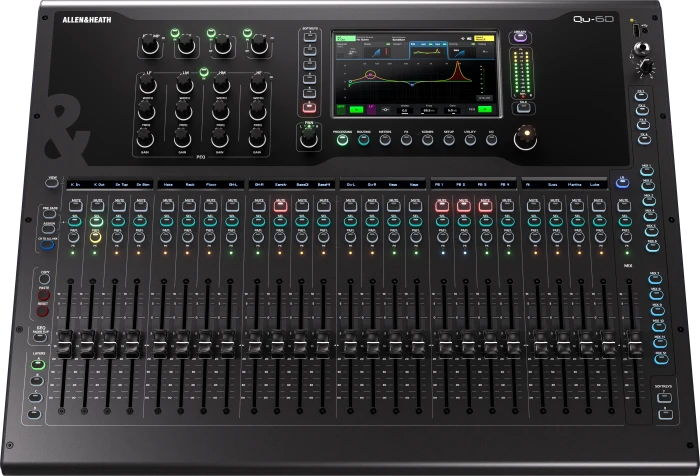This screenshot has width=700, height=476.
Task: Unmute the FB 3 channel
Action: click(x=485, y=206)
